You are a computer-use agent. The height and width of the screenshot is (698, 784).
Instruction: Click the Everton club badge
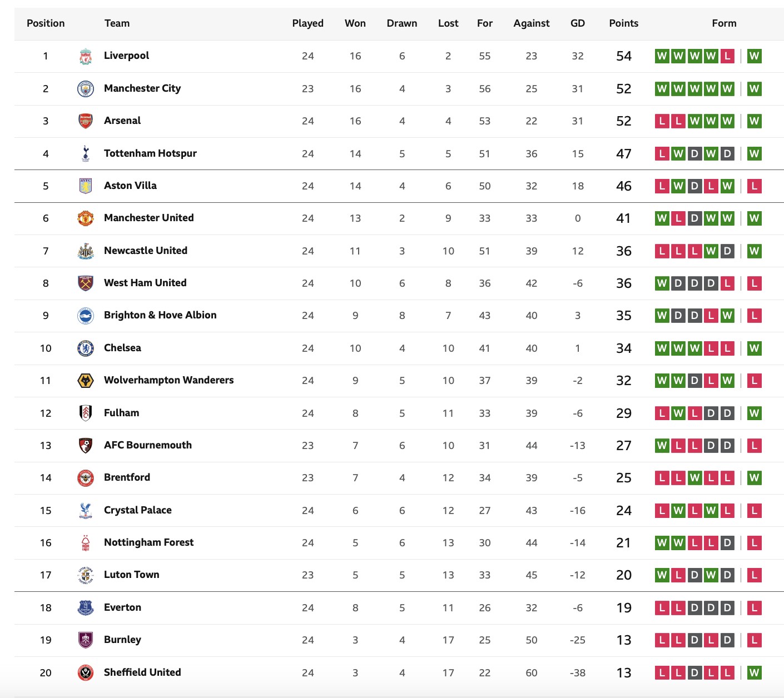85,608
